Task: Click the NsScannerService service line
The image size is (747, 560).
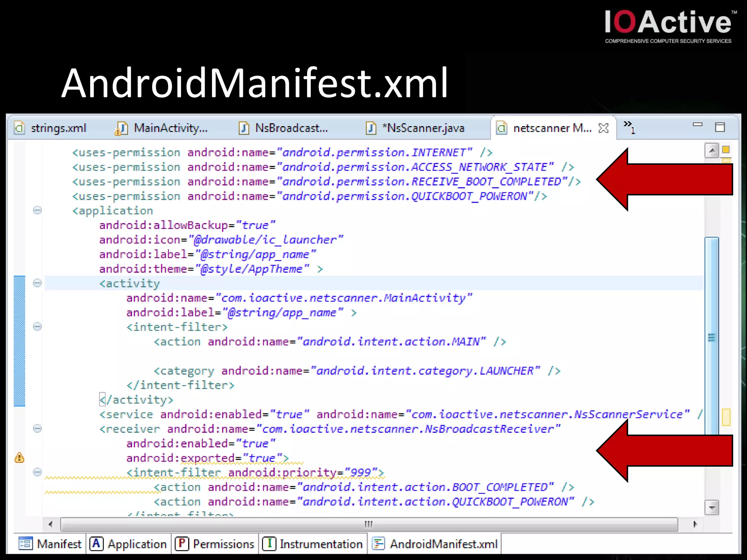Action: pos(401,415)
